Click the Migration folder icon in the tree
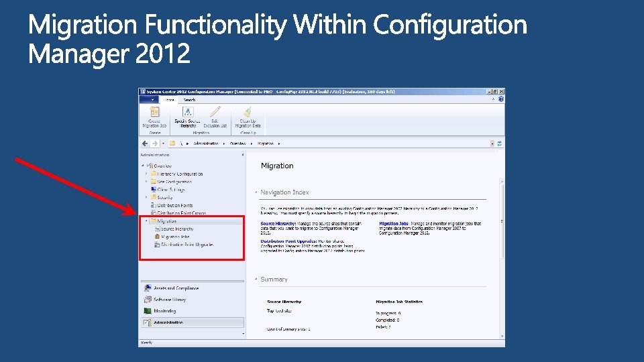Image resolution: width=644 pixels, height=362 pixels. point(154,221)
